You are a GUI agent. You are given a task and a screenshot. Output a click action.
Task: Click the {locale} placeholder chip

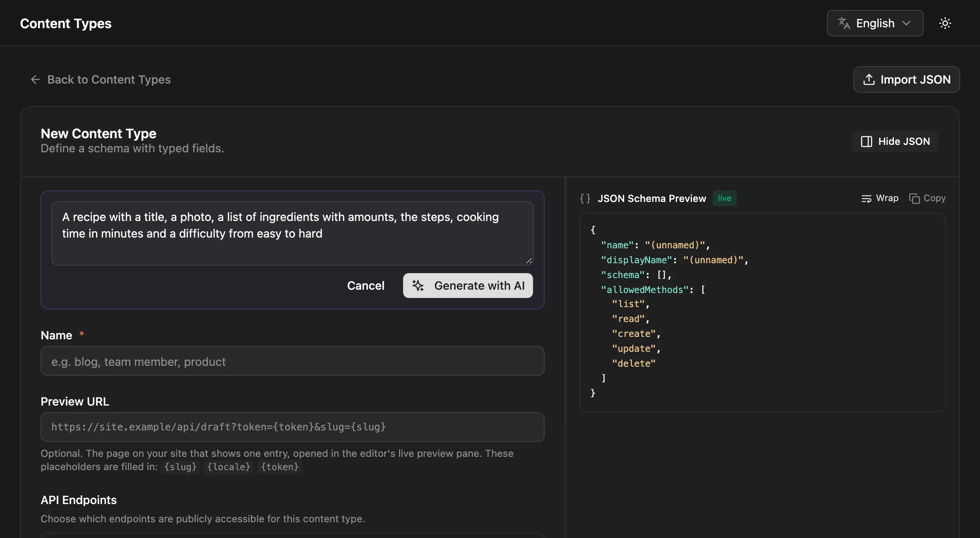229,467
